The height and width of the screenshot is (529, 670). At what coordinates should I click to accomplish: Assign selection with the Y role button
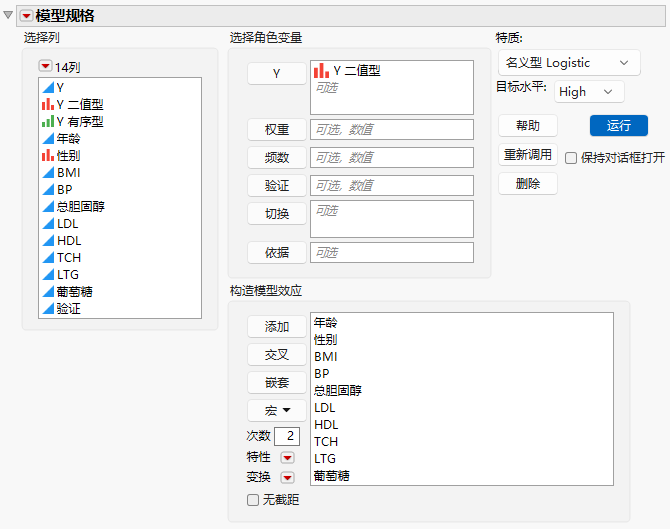click(x=276, y=73)
